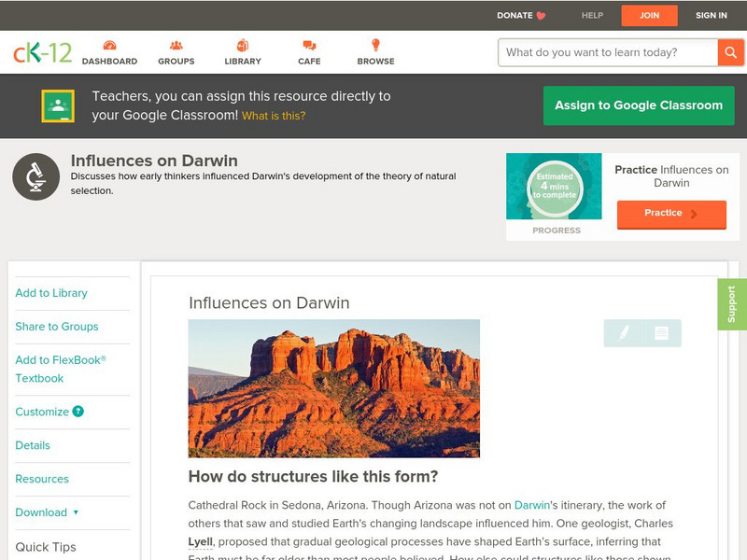Click the PROGRESS label under the circle
Viewport: 747px width, 560px height.
557,231
